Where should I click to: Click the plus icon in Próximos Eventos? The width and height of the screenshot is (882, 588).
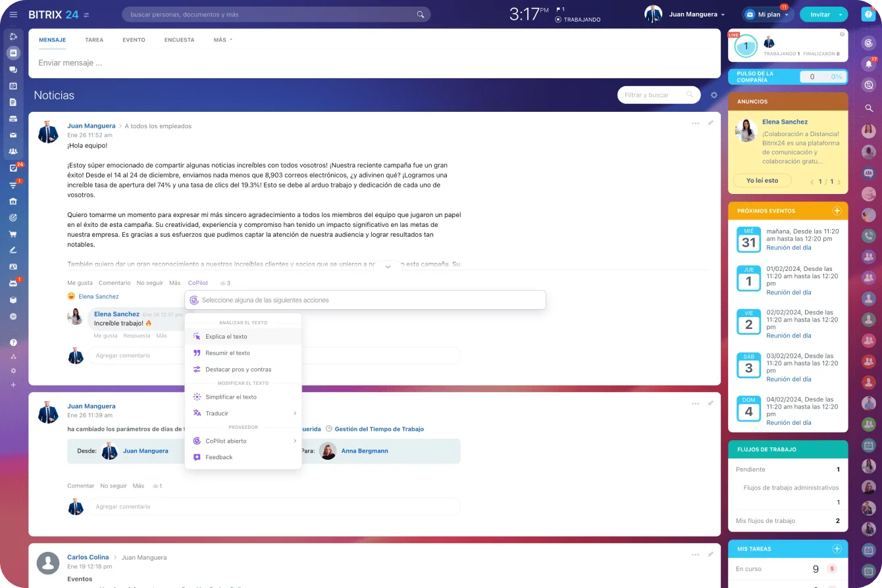tap(837, 211)
